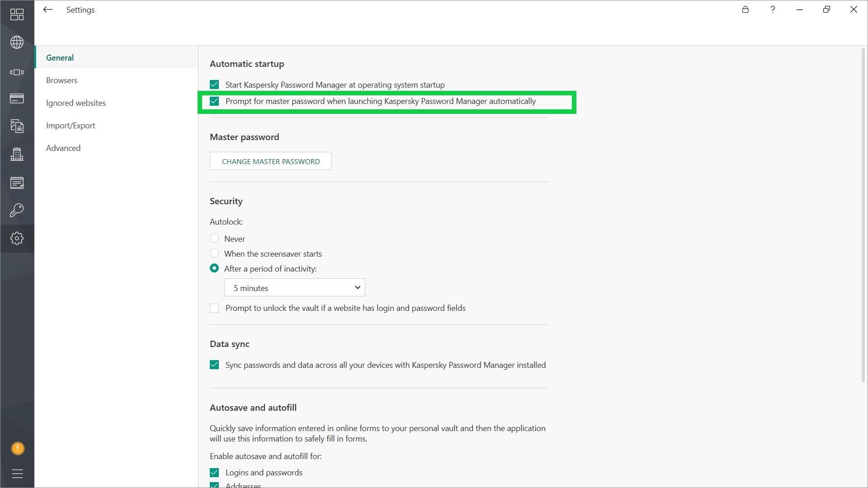The width and height of the screenshot is (868, 488).
Task: Open the Bank cards icon in sidebar
Action: (17, 99)
